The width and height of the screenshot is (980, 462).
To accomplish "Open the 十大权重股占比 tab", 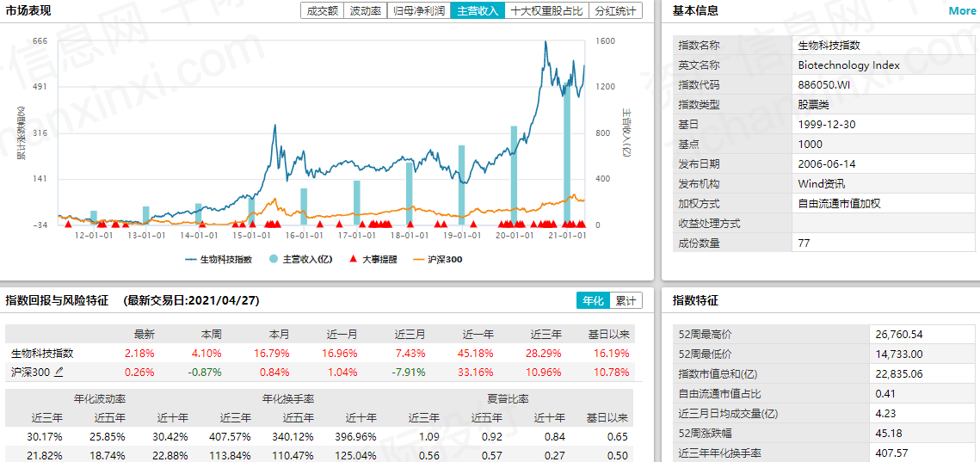I will pos(546,10).
